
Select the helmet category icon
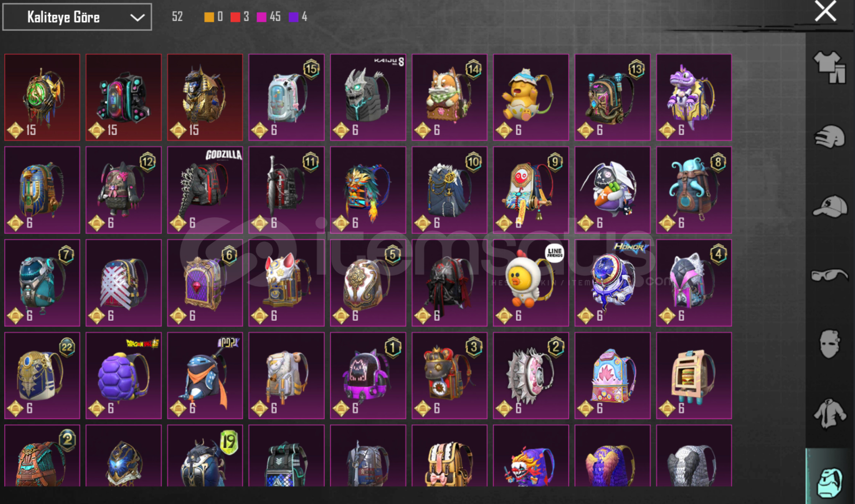[829, 137]
